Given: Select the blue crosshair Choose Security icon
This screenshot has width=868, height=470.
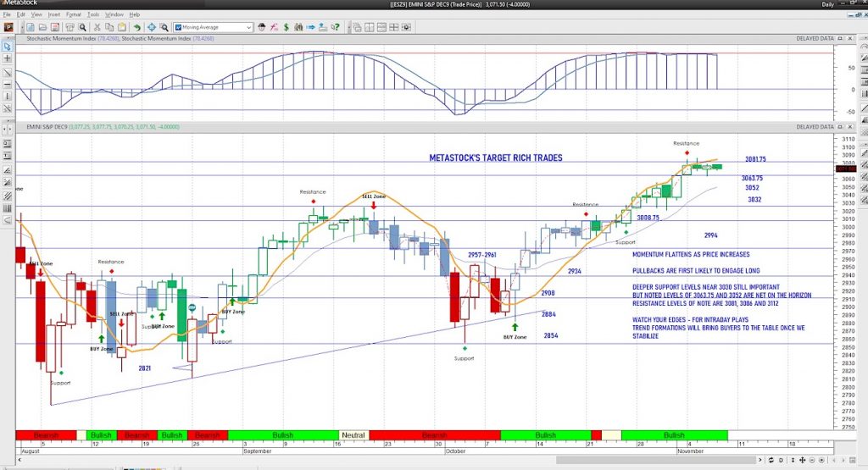Looking at the screenshot, I should click(x=152, y=27).
